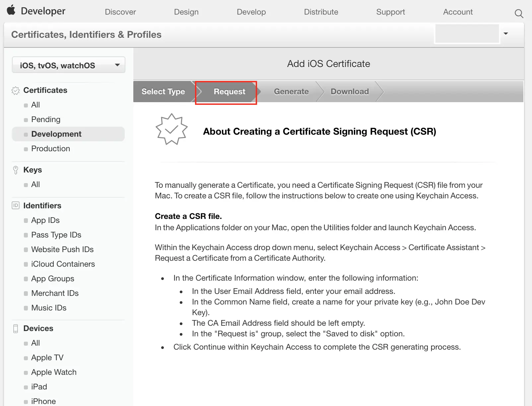Open App IDs list

(45, 220)
